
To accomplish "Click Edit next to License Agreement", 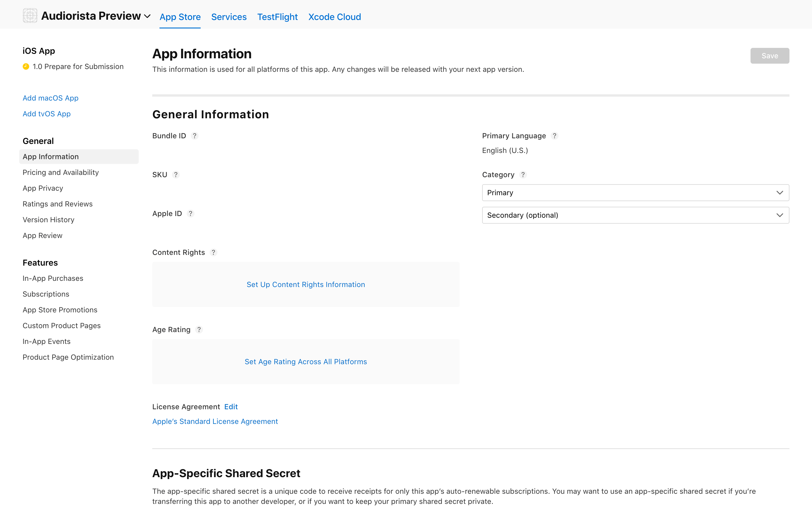I will pos(231,407).
